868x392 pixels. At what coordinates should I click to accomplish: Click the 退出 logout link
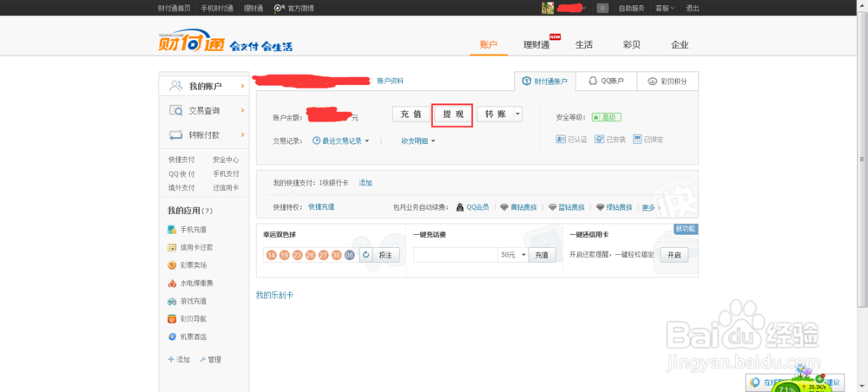693,9
